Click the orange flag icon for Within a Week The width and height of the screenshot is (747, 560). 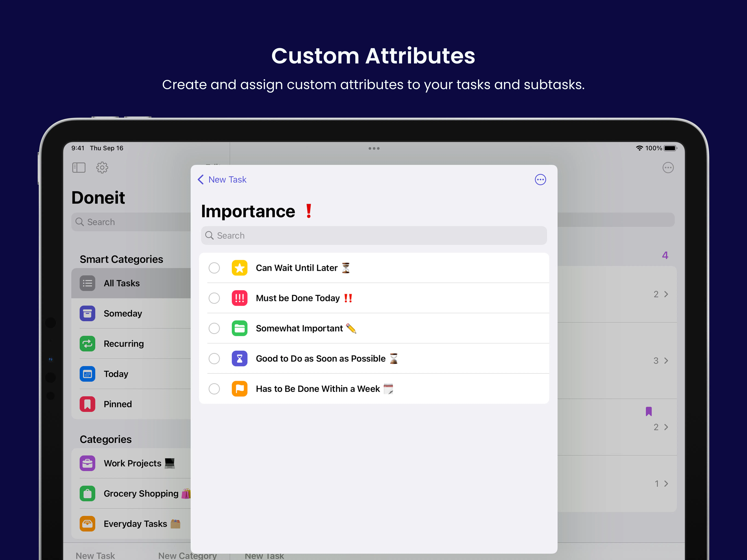pyautogui.click(x=239, y=389)
